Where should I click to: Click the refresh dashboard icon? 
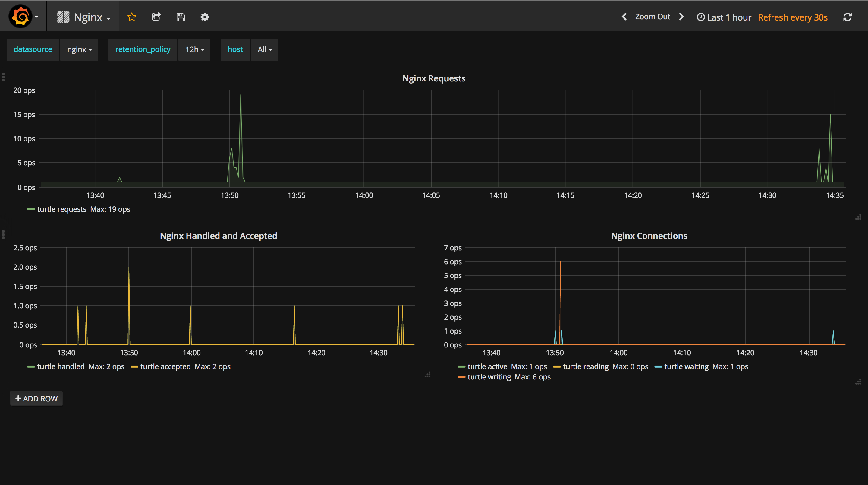click(x=848, y=17)
